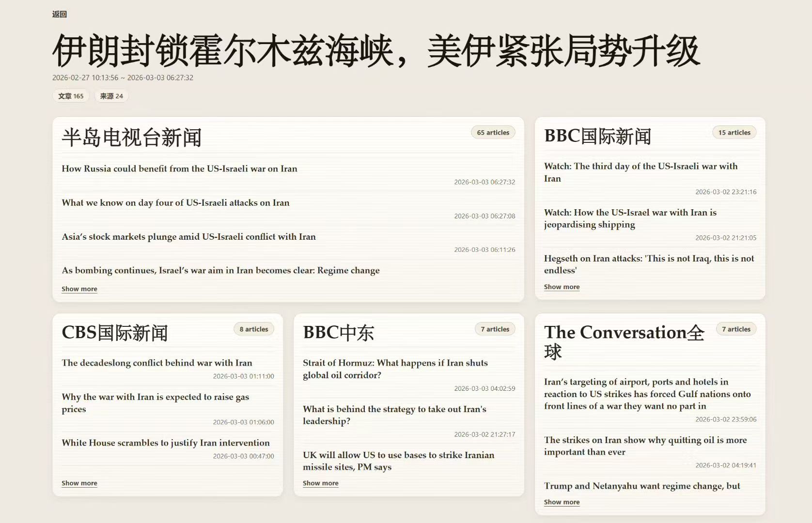812x523 pixels.
Task: Click timestamp 2026-03-02 21:21:05
Action: click(x=726, y=238)
